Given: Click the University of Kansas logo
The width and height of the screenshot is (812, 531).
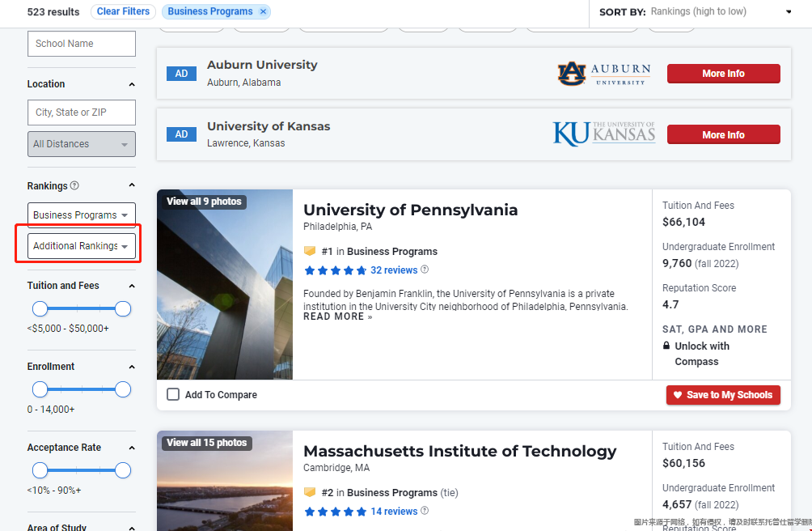Looking at the screenshot, I should (604, 134).
